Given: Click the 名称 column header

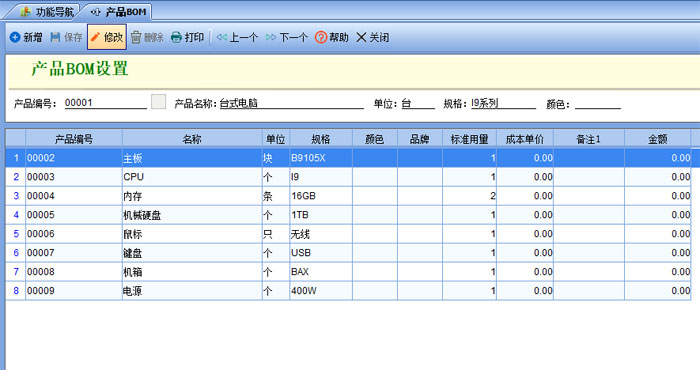Looking at the screenshot, I should click(192, 139).
